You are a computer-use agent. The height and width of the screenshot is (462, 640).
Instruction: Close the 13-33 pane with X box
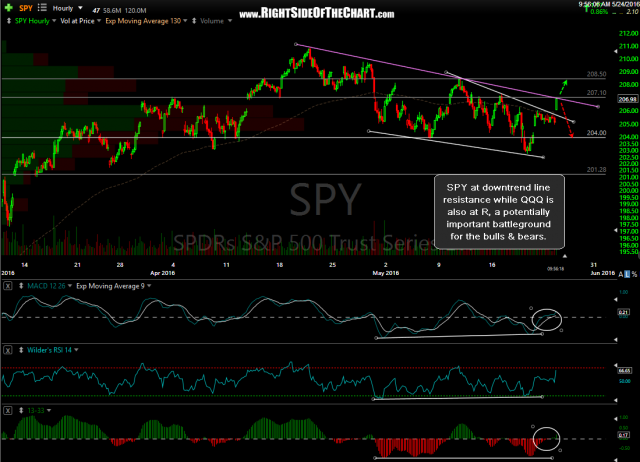[x=8, y=411]
